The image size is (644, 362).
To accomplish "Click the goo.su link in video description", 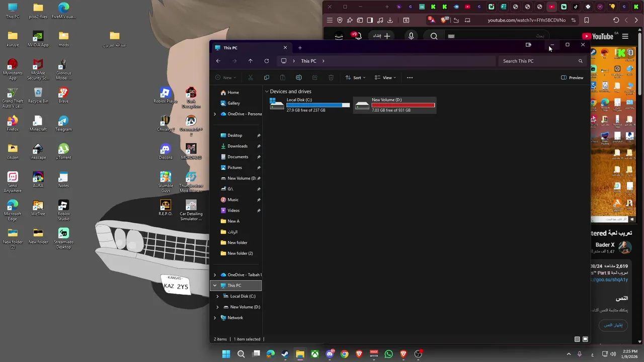I will [x=610, y=280].
